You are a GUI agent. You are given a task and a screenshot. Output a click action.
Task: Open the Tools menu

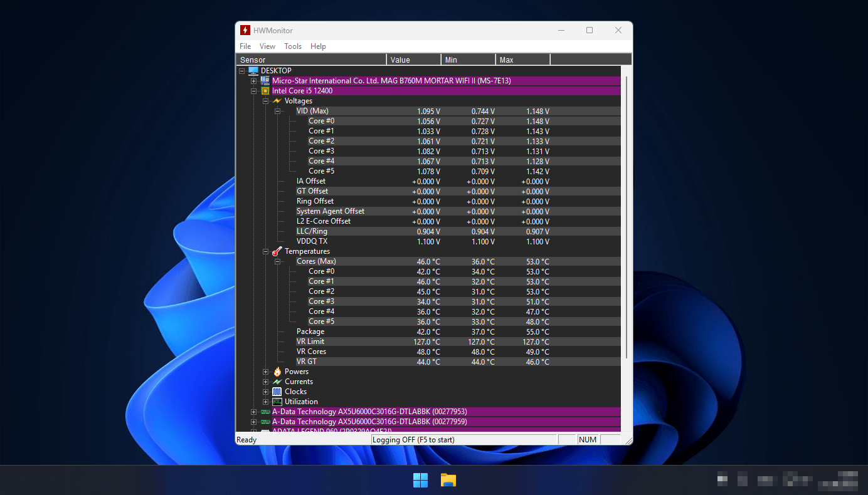pyautogui.click(x=293, y=46)
